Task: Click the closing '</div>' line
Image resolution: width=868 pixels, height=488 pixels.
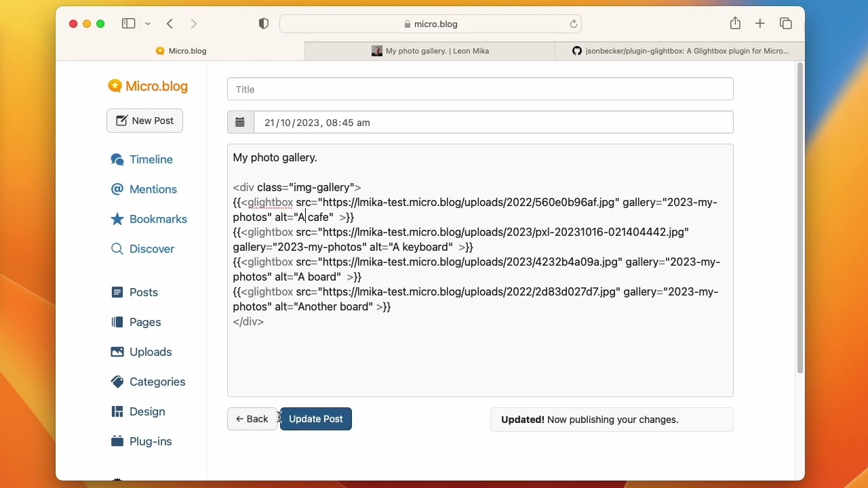Action: tap(248, 321)
